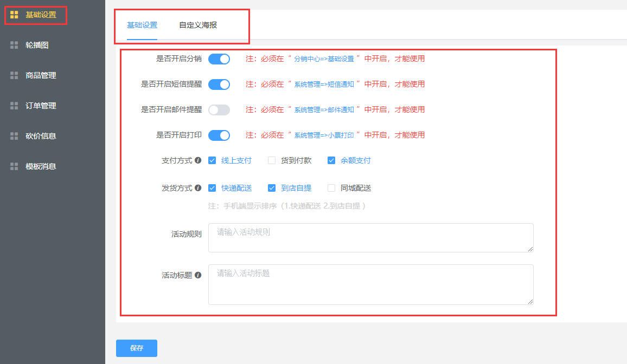627x364 pixels.
Task: Click the info icon beside 发货方式
Action: pos(198,188)
